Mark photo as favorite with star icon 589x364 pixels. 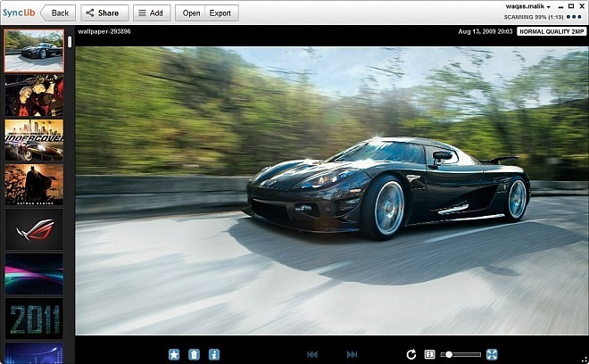point(174,354)
